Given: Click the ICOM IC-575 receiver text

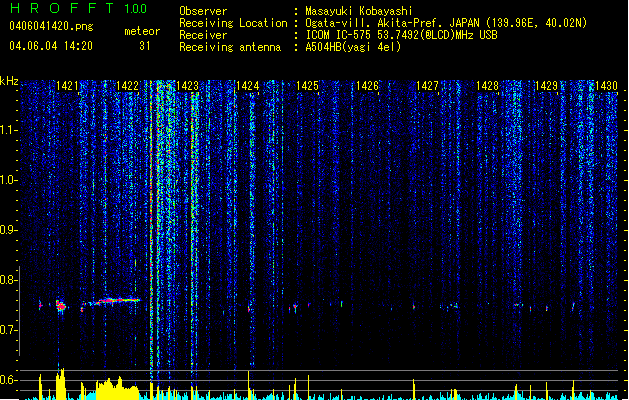Looking at the screenshot, I should pyautogui.click(x=401, y=35).
